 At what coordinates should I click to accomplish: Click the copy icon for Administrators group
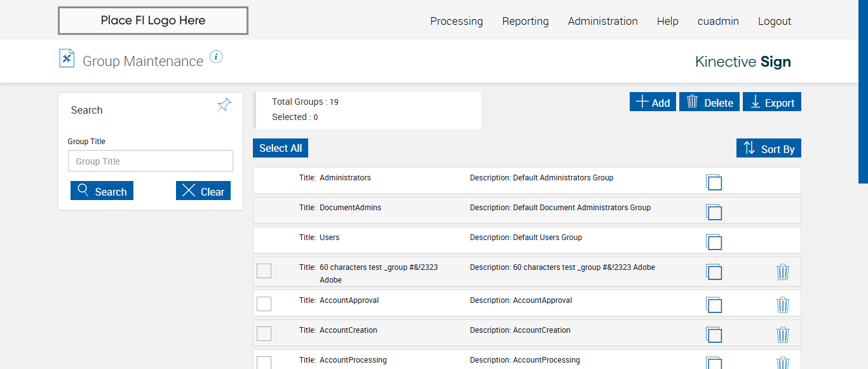[714, 182]
